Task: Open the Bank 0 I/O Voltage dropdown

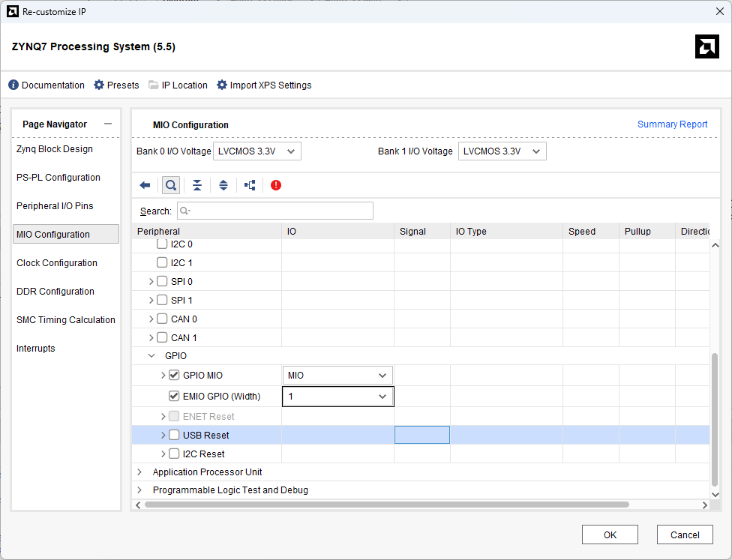Action: click(x=257, y=151)
